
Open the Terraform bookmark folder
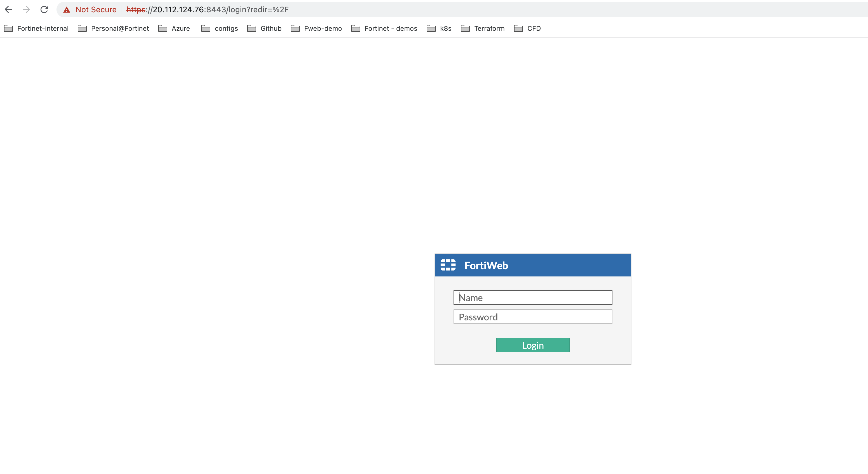pos(483,28)
